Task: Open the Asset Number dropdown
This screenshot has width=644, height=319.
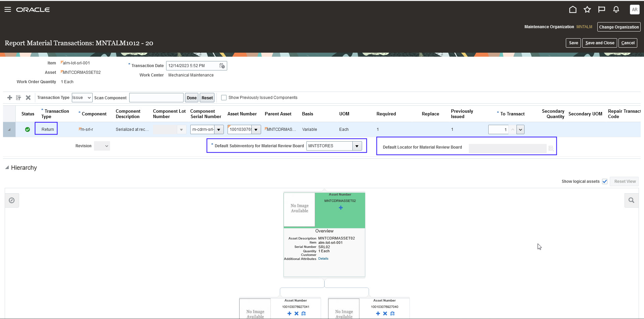Action: coord(256,129)
